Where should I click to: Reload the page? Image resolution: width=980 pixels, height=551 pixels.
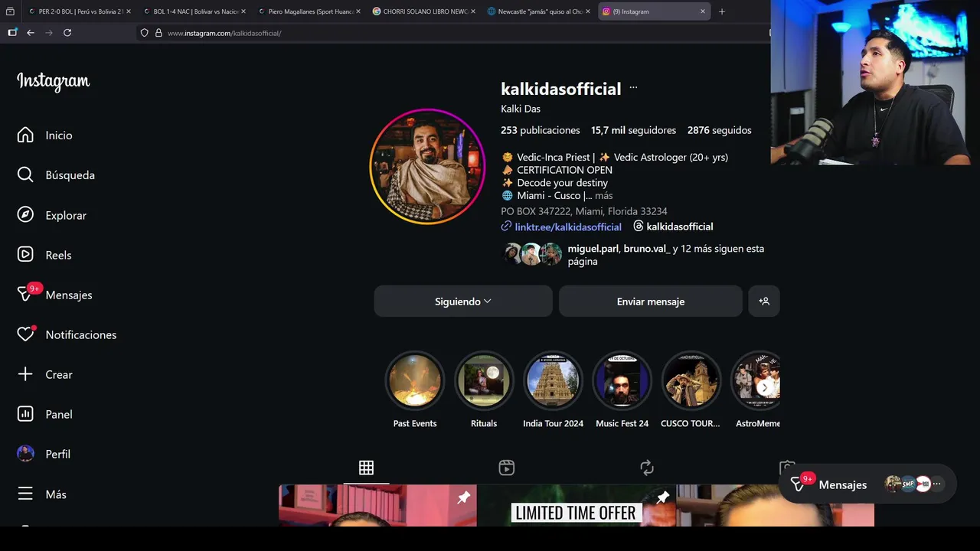[67, 33]
